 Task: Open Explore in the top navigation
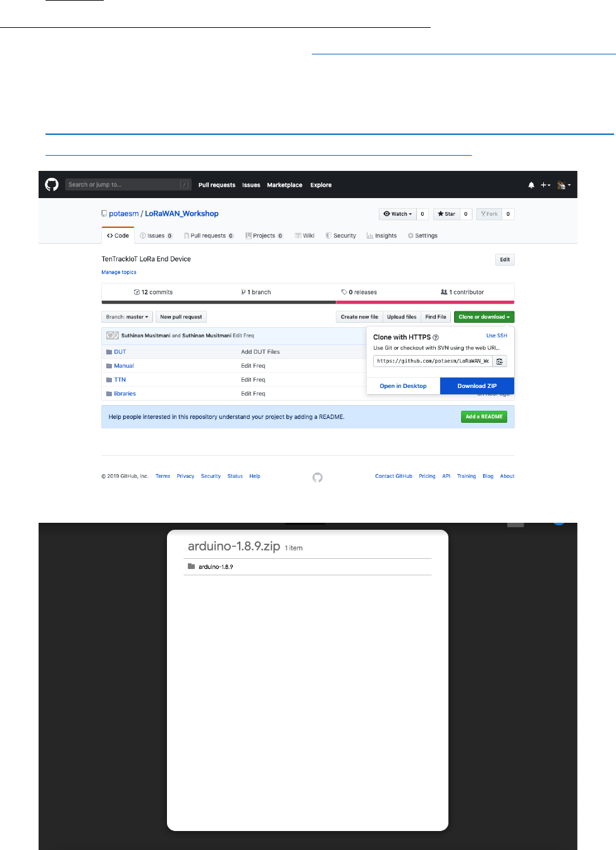click(x=321, y=185)
